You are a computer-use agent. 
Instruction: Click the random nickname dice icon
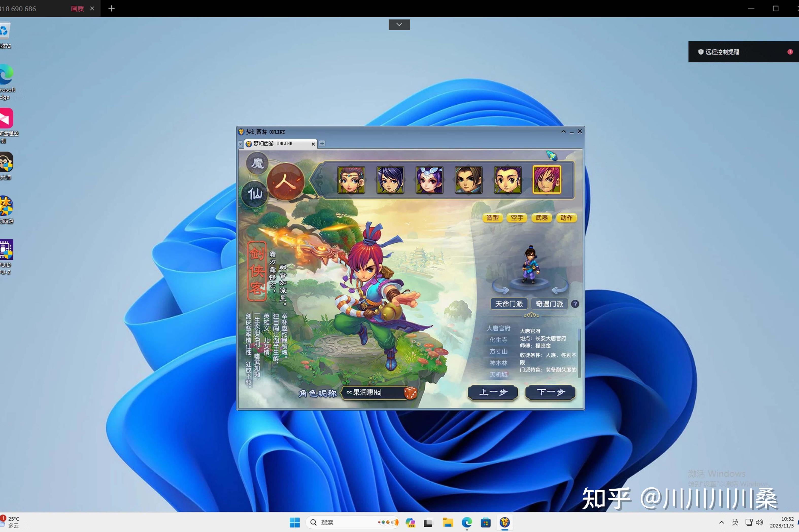pyautogui.click(x=410, y=393)
